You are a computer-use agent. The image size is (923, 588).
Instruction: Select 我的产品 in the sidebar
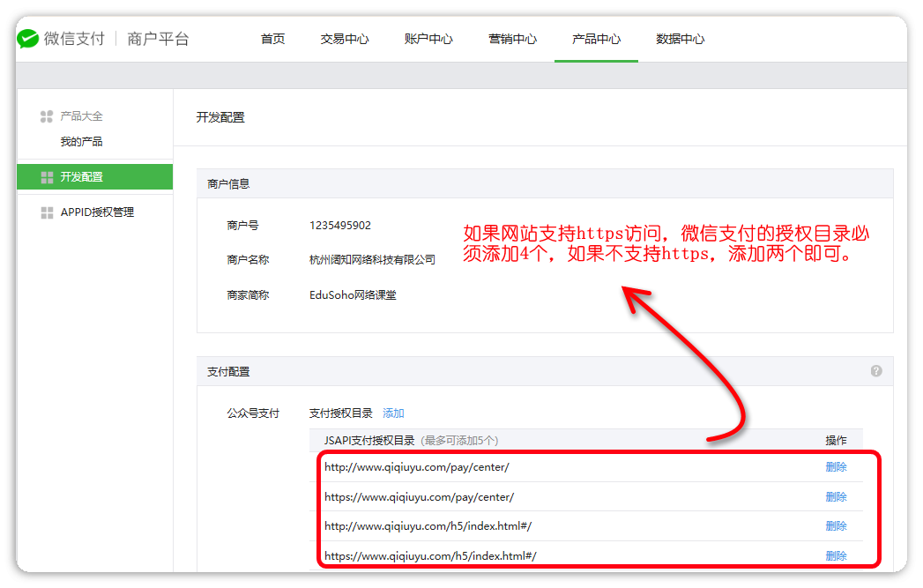81,142
